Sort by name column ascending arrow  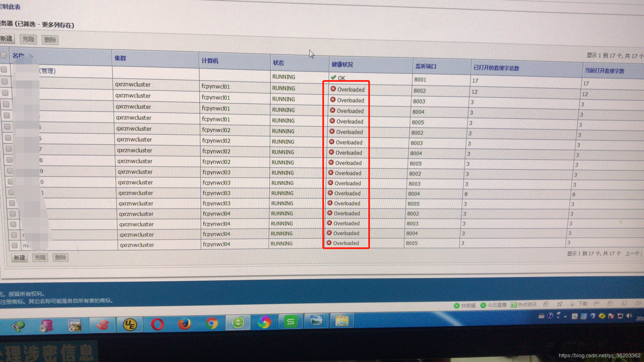pyautogui.click(x=30, y=55)
